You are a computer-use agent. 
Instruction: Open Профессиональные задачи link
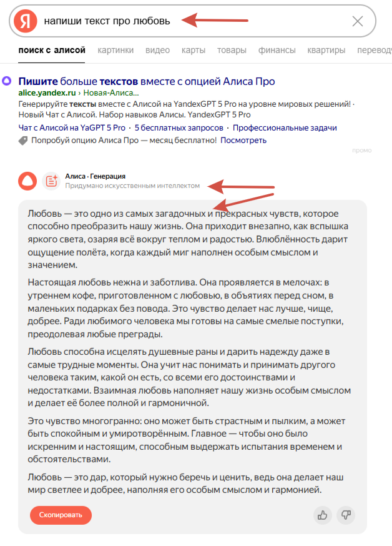coord(285,128)
